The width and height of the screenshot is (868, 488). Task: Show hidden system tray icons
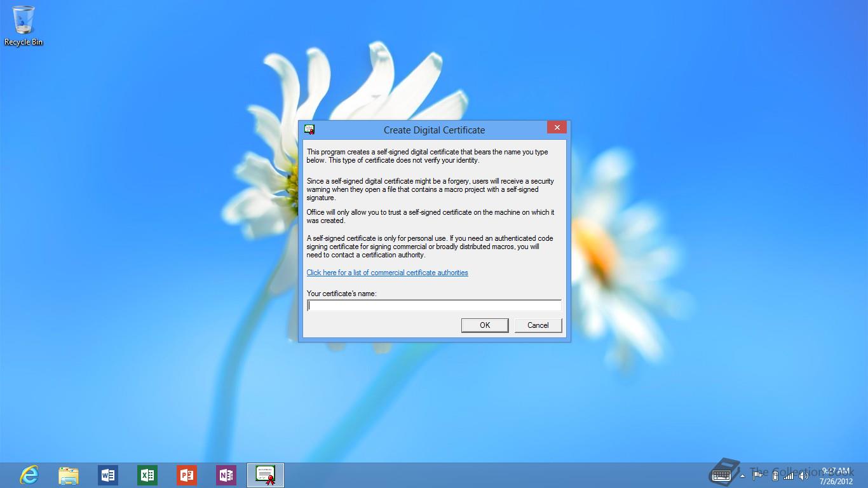click(743, 475)
